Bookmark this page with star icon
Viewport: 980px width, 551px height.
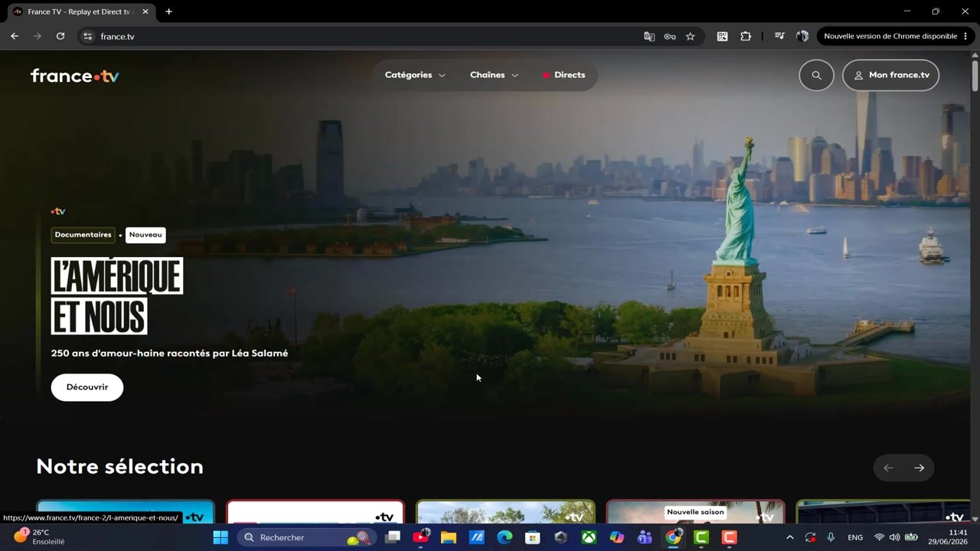[x=691, y=36]
